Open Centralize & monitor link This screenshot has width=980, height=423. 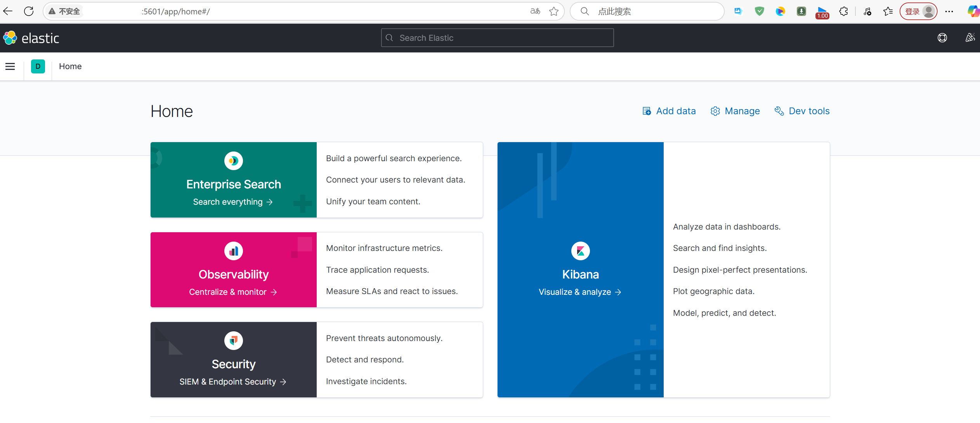point(233,292)
